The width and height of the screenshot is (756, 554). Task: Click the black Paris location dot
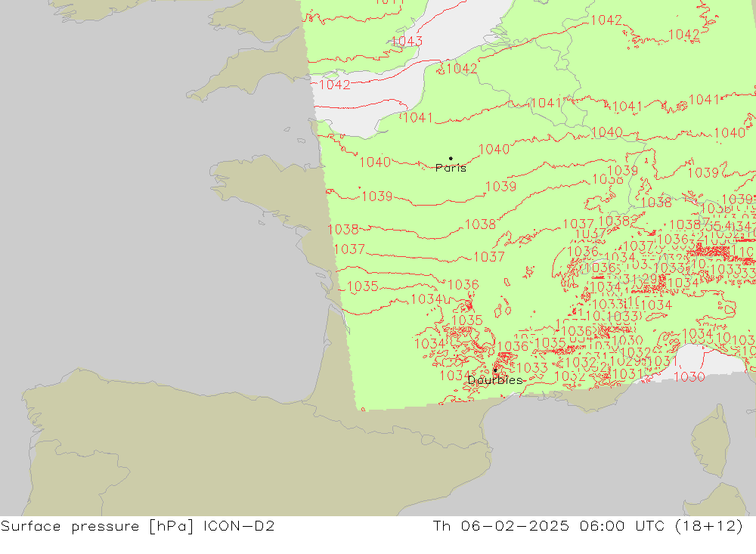click(x=451, y=158)
